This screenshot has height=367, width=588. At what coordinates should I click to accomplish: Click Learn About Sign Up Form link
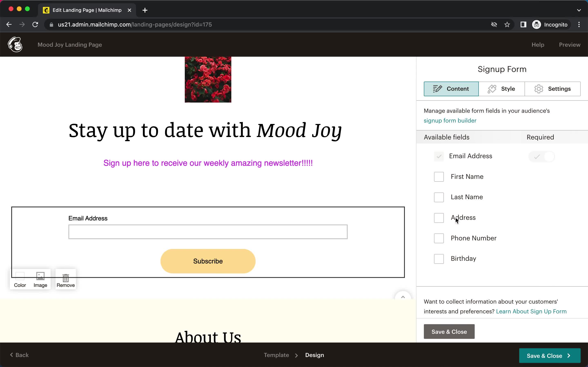pos(531,311)
